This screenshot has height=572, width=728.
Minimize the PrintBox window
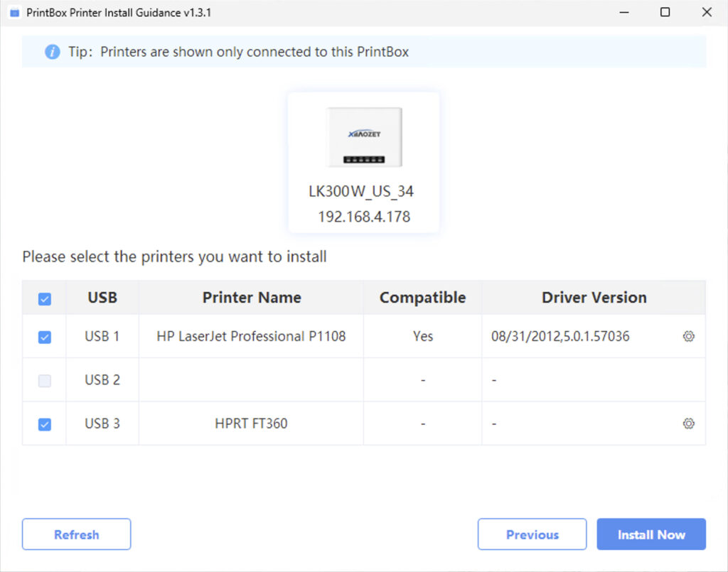(623, 12)
